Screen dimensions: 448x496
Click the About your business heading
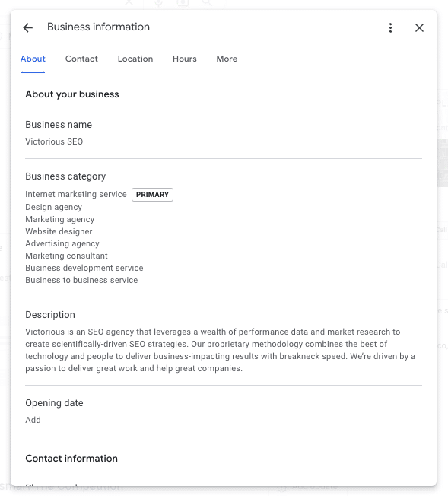coord(72,94)
